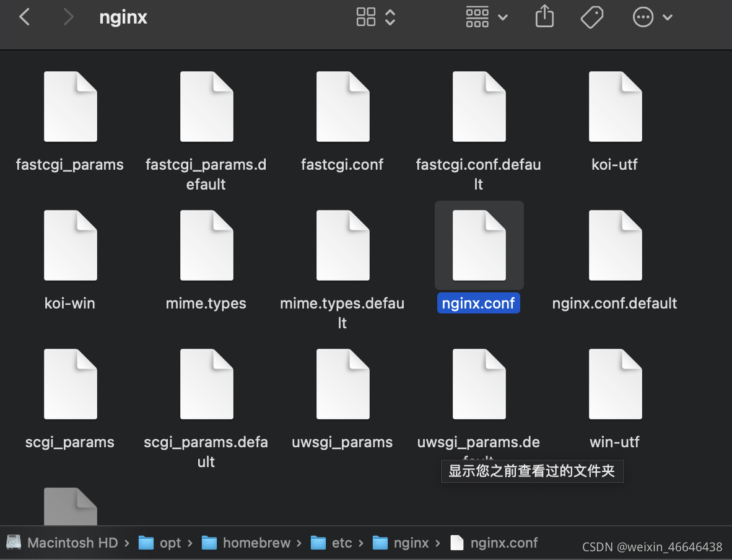Click the koi-win filename label

point(69,303)
